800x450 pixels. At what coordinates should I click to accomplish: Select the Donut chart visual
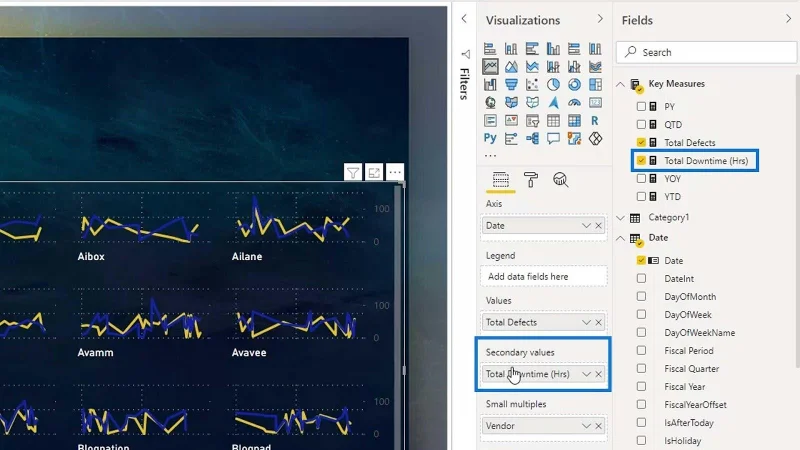pyautogui.click(x=574, y=84)
